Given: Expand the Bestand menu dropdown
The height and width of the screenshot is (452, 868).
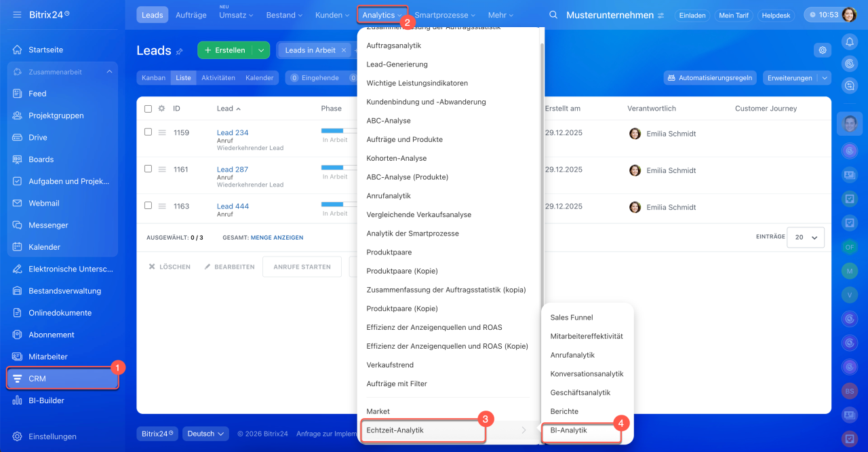Looking at the screenshot, I should [x=284, y=15].
